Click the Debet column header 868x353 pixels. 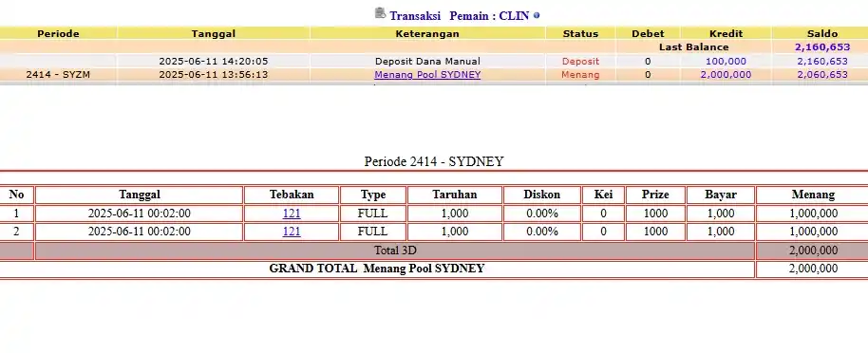pyautogui.click(x=648, y=34)
